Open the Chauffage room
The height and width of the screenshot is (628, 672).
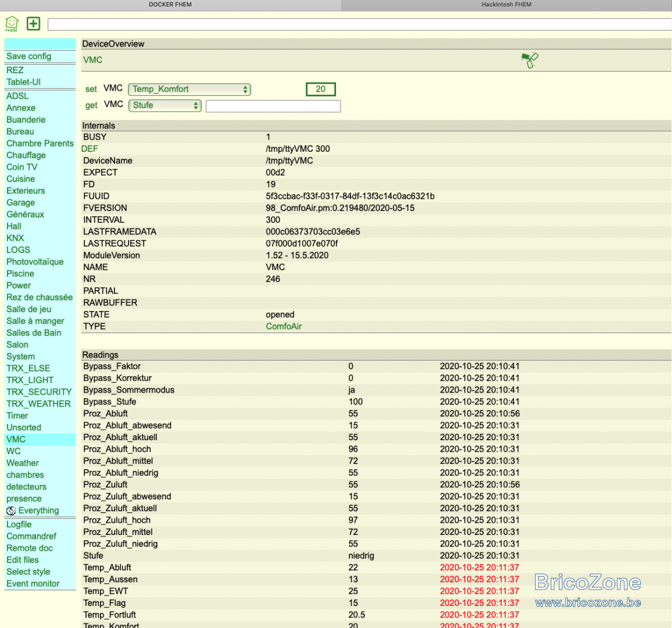(x=26, y=155)
